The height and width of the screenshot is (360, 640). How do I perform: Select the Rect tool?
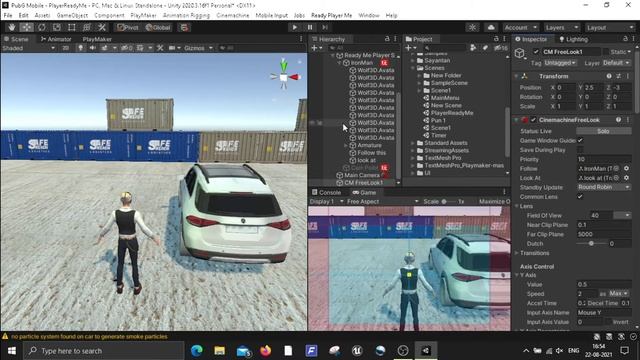[x=72, y=27]
